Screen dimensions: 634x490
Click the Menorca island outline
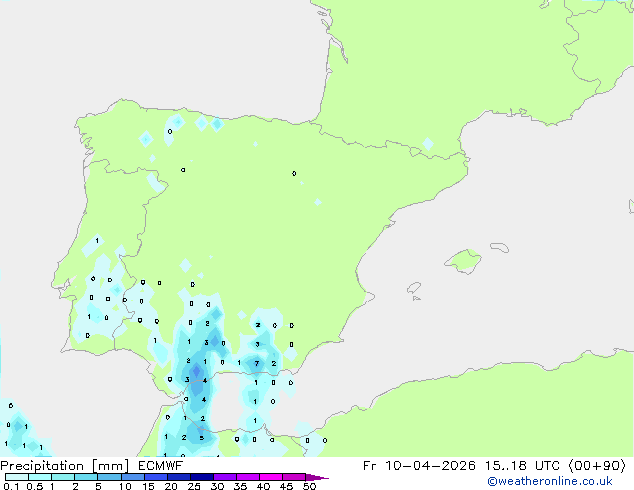click(499, 247)
